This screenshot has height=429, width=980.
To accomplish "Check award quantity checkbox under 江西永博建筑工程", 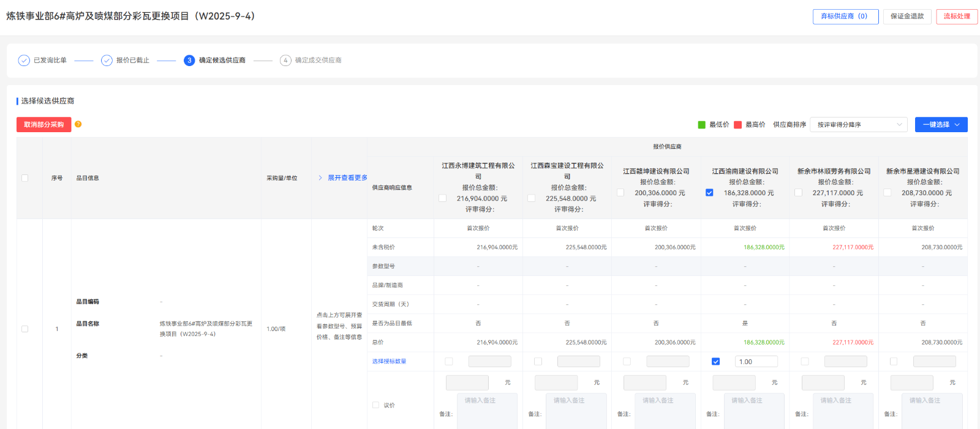I will (449, 362).
